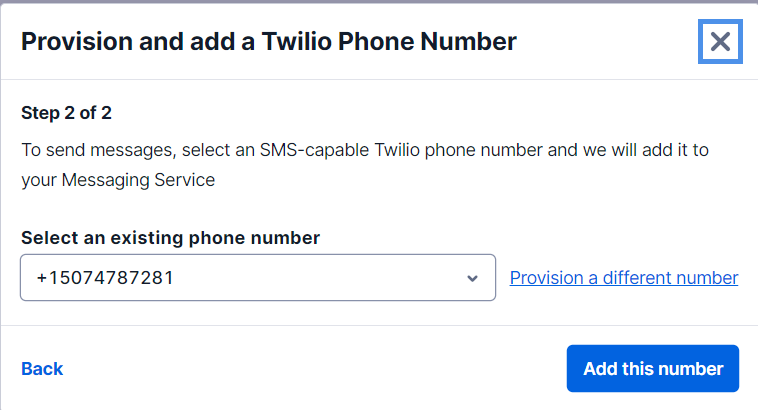Screen dimensions: 758x410
Task: Click the Select an existing phone number label
Action: 170,238
